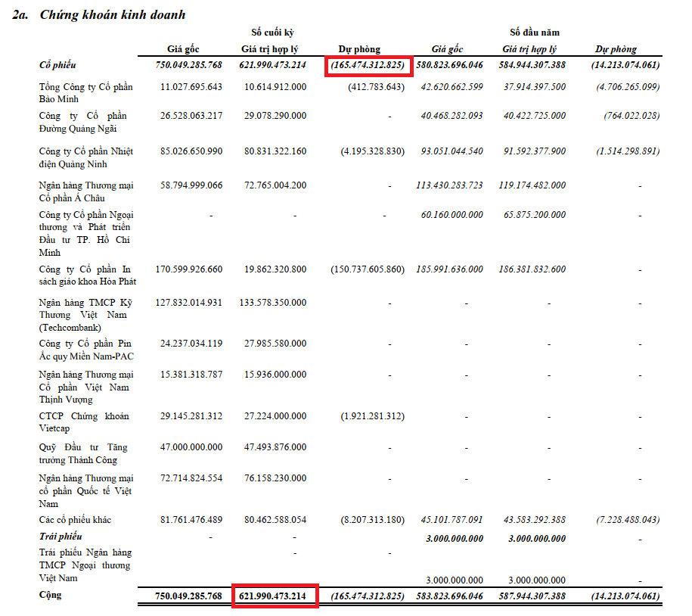Click the cost value 170.599.926.660

[x=188, y=269]
